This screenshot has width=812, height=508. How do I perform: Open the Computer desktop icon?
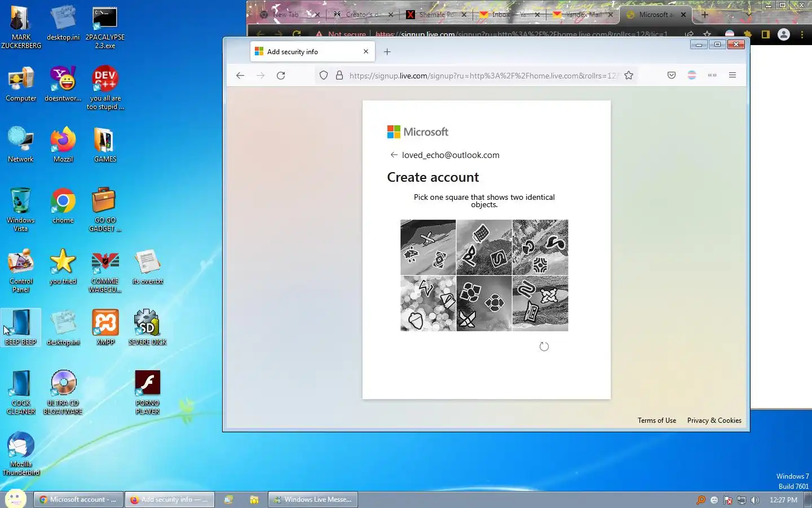pyautogui.click(x=21, y=85)
